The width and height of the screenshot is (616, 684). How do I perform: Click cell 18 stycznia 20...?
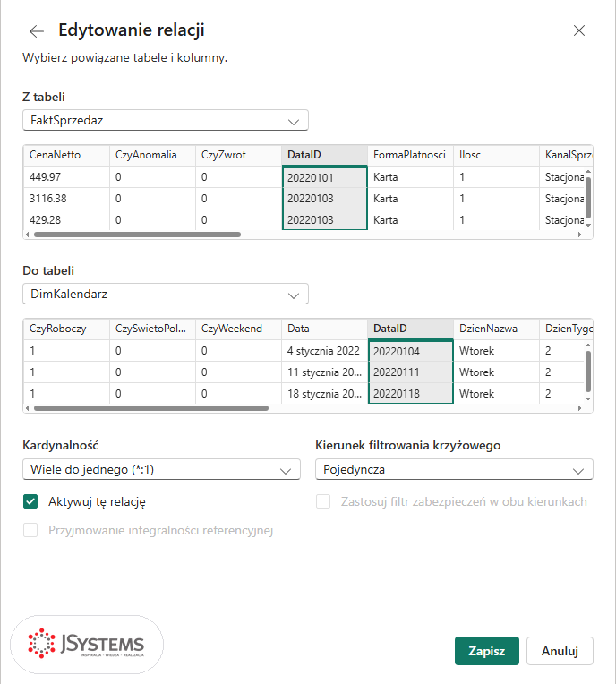point(324,393)
